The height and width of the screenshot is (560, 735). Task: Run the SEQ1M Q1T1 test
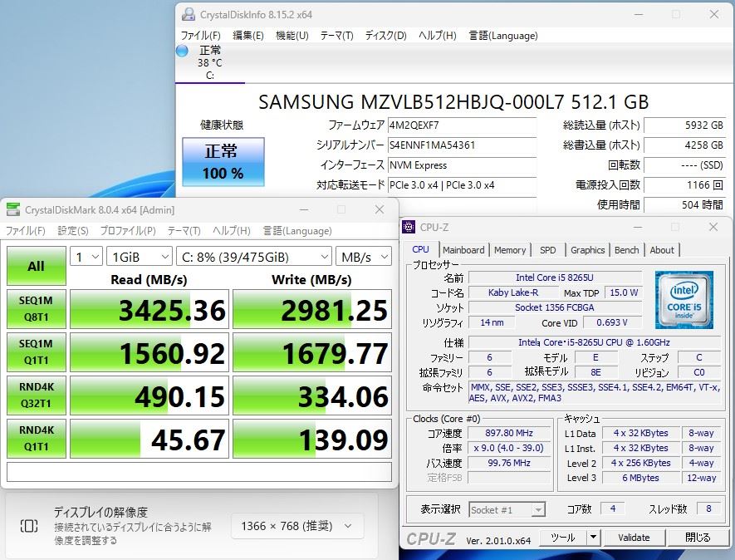[36, 352]
